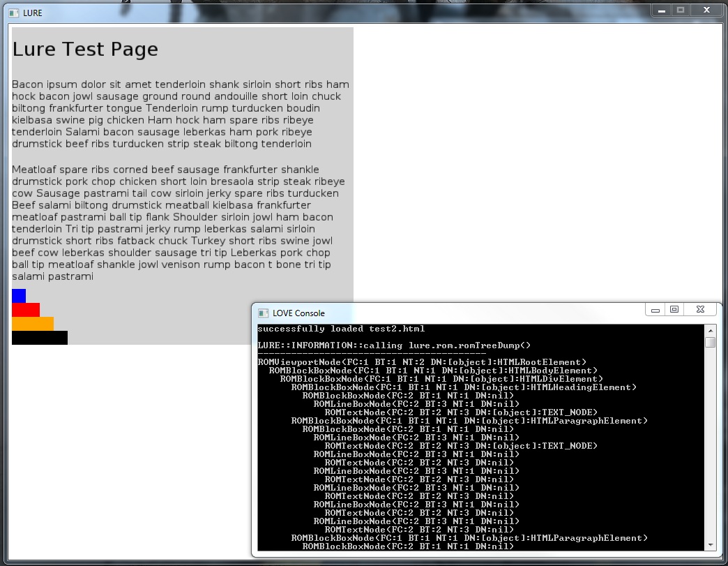Click the LOVE Console window icon

[x=264, y=313]
